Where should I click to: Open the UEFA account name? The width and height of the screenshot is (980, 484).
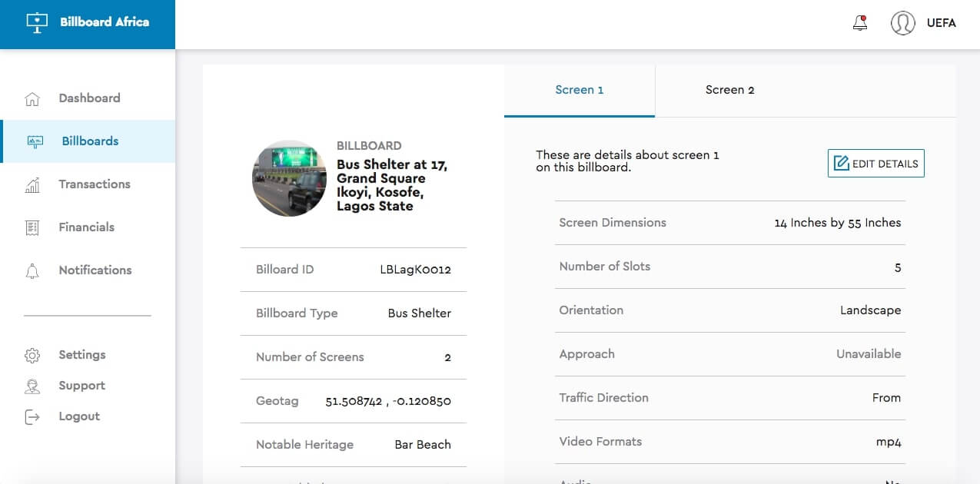941,23
